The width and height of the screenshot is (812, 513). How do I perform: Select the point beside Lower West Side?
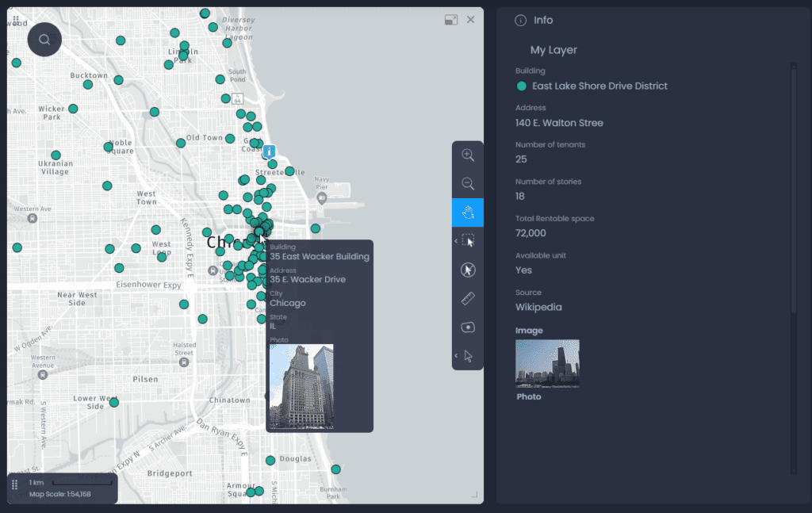[x=114, y=402]
